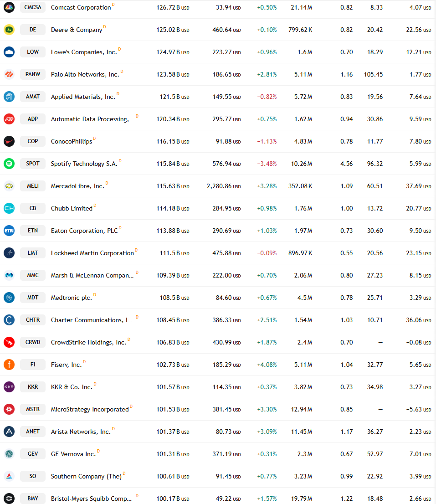Click the CrowdStrike falcon logo icon

[x=9, y=342]
